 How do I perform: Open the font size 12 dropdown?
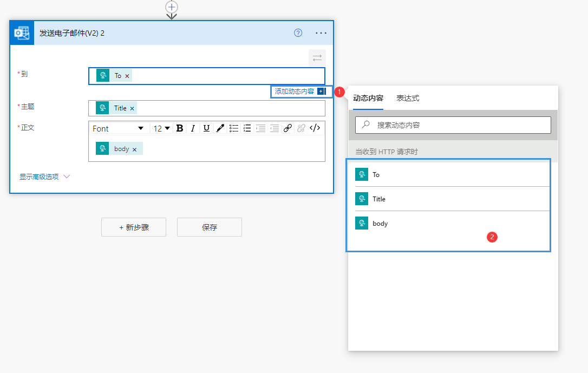(162, 129)
